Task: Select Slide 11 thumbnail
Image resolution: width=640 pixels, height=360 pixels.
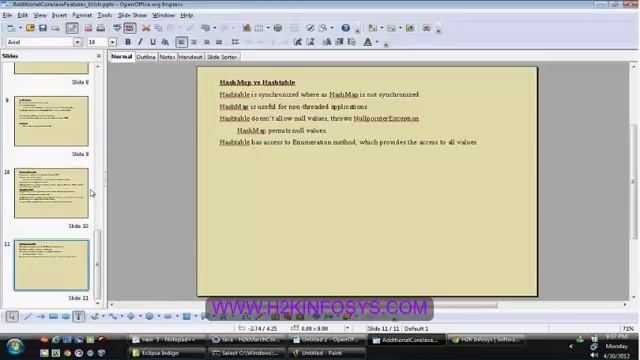Action: click(x=51, y=265)
